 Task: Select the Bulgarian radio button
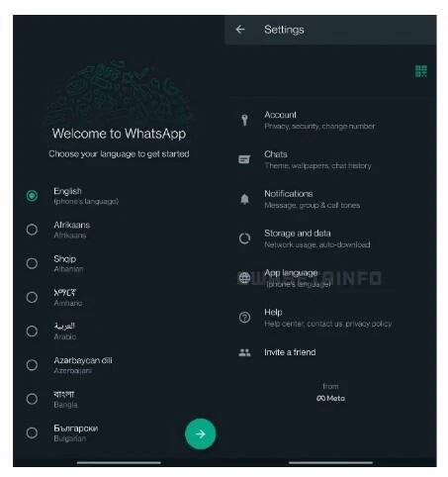point(32,432)
